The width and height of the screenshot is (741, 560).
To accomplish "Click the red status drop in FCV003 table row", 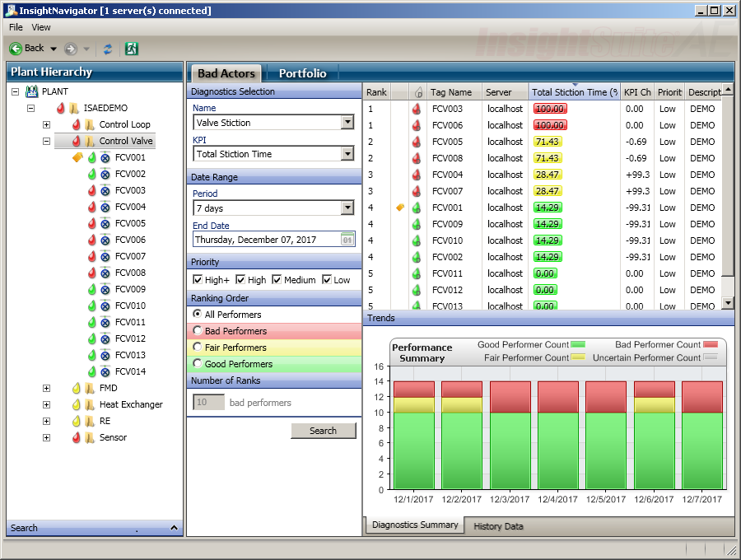I will click(417, 109).
